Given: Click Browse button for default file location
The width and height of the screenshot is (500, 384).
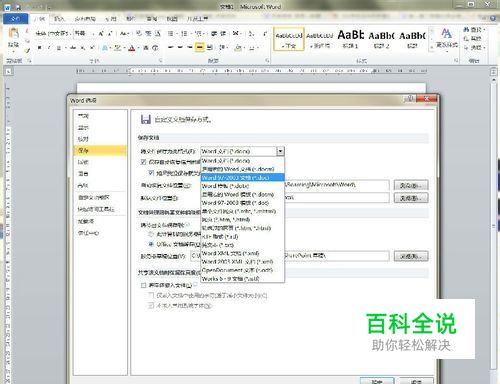Looking at the screenshot, I should point(411,198).
